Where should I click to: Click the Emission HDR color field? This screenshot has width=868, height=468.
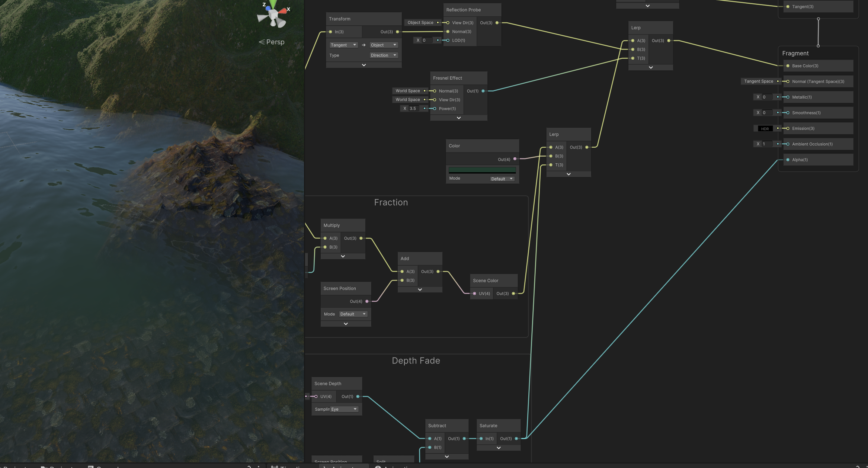click(765, 129)
